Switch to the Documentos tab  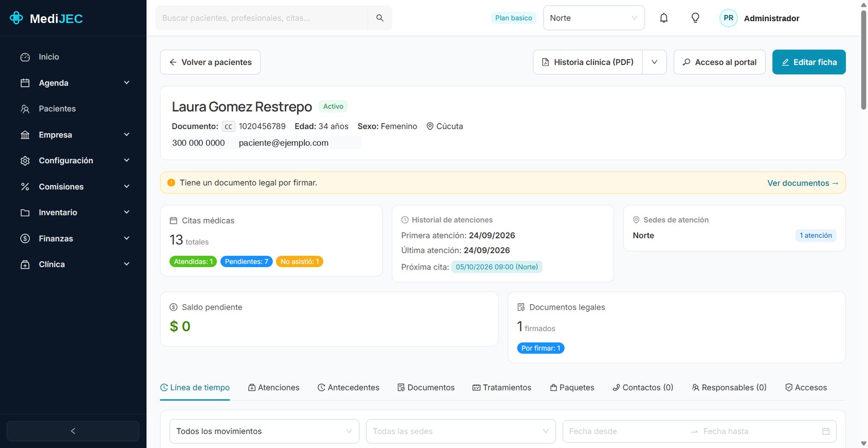click(x=426, y=388)
